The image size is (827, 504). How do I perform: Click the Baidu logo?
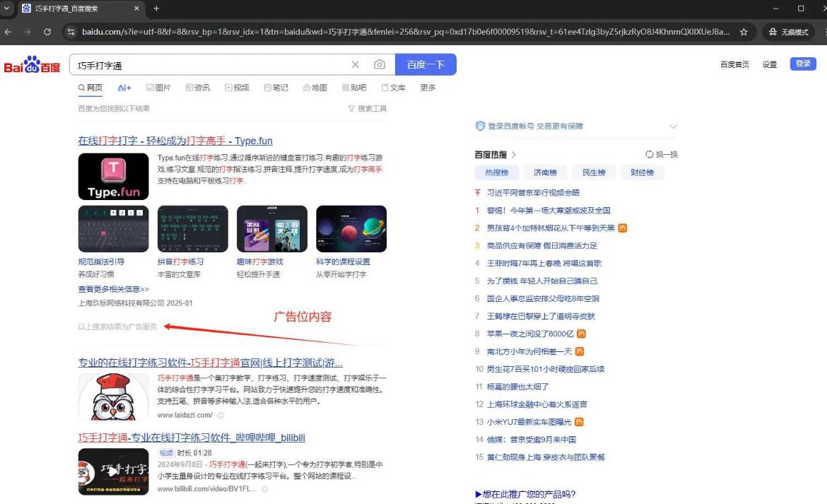[x=33, y=65]
